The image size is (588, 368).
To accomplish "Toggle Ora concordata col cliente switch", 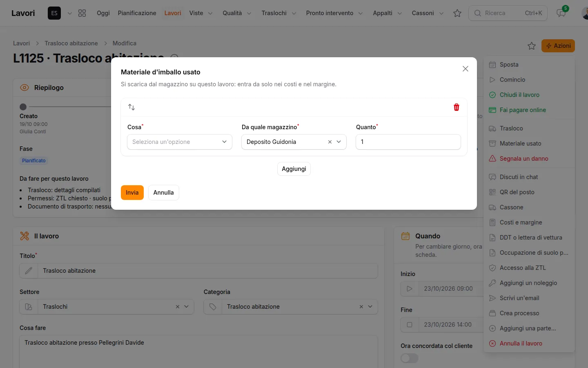I will pyautogui.click(x=410, y=358).
